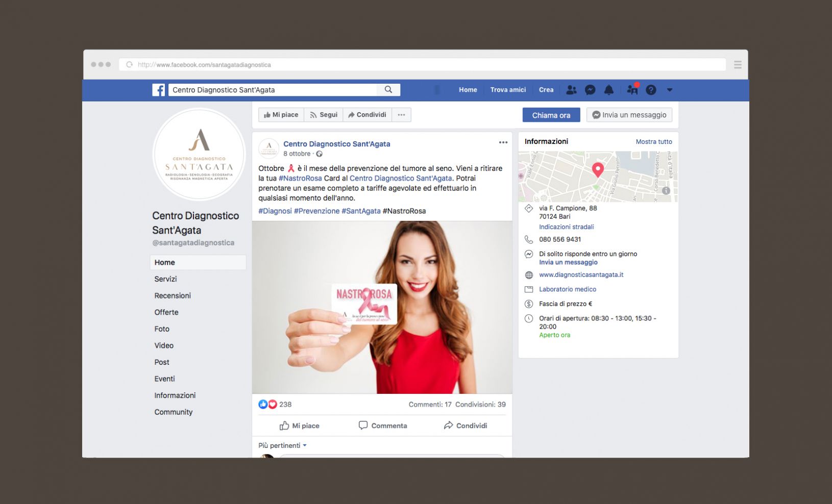The image size is (832, 504).
Task: Click Invia un messaggio button at top
Action: pos(629,115)
